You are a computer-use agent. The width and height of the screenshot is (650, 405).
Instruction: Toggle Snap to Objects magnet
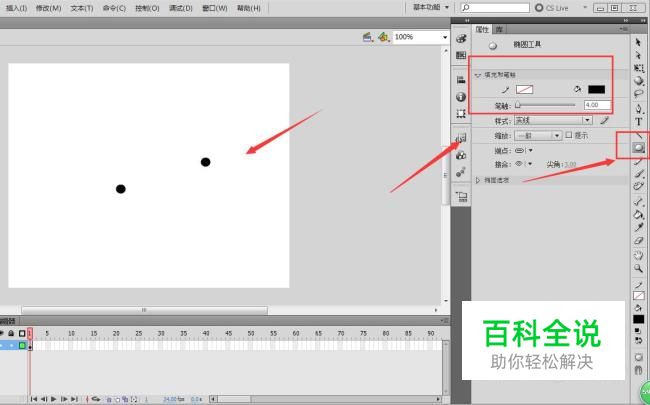[638, 369]
